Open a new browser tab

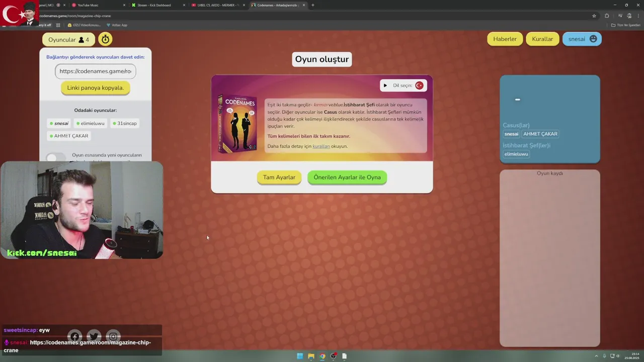click(313, 5)
